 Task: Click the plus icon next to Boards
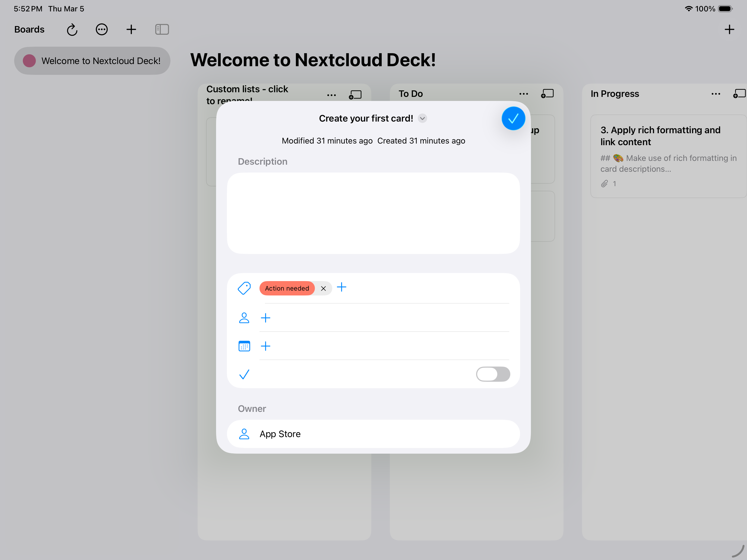(131, 30)
